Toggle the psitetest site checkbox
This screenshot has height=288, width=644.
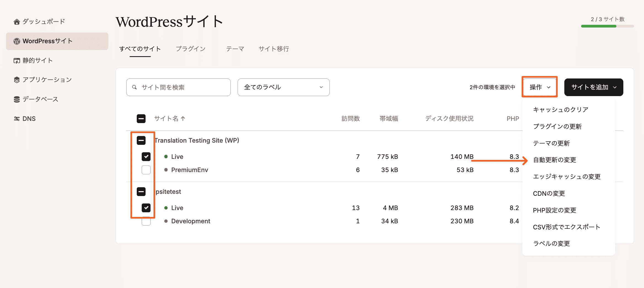point(141,192)
